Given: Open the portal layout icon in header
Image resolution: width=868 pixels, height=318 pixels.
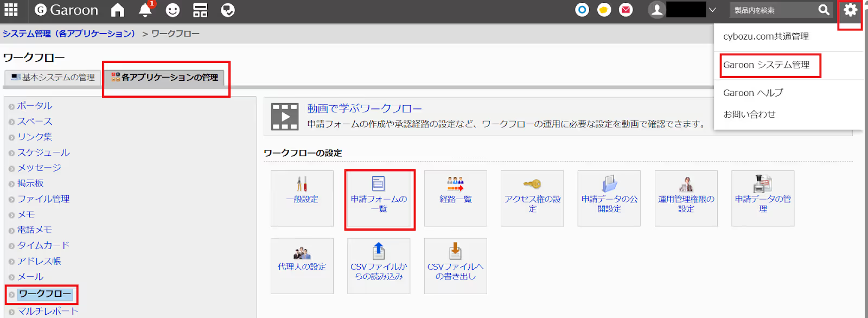Looking at the screenshot, I should click(200, 10).
